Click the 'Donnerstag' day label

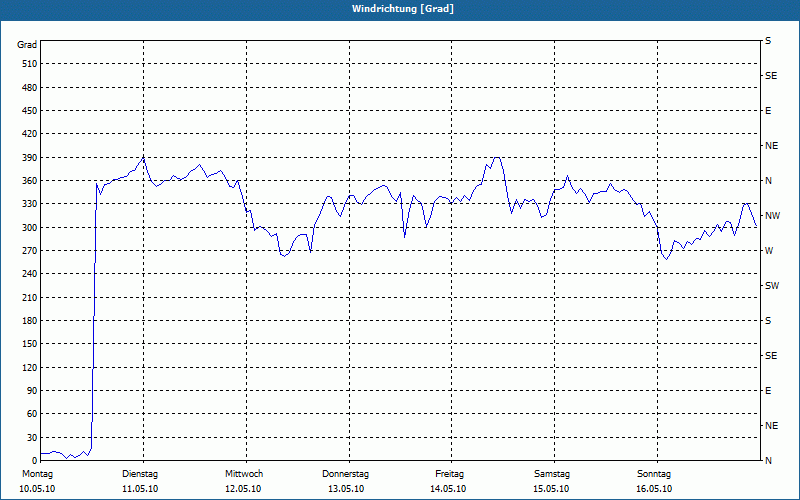345,474
